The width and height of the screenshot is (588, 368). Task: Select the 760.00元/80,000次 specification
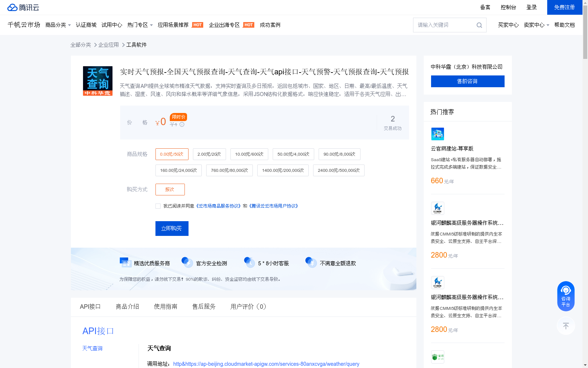(229, 170)
